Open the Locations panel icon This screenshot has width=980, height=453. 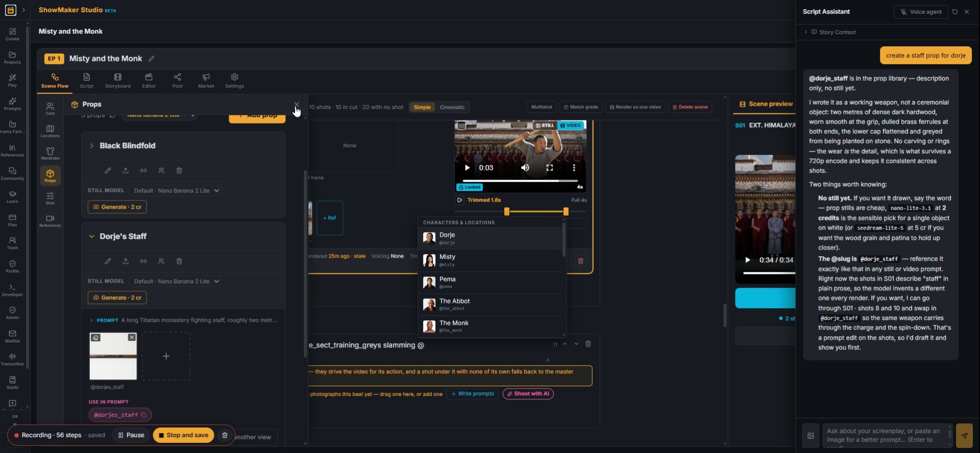point(50,131)
